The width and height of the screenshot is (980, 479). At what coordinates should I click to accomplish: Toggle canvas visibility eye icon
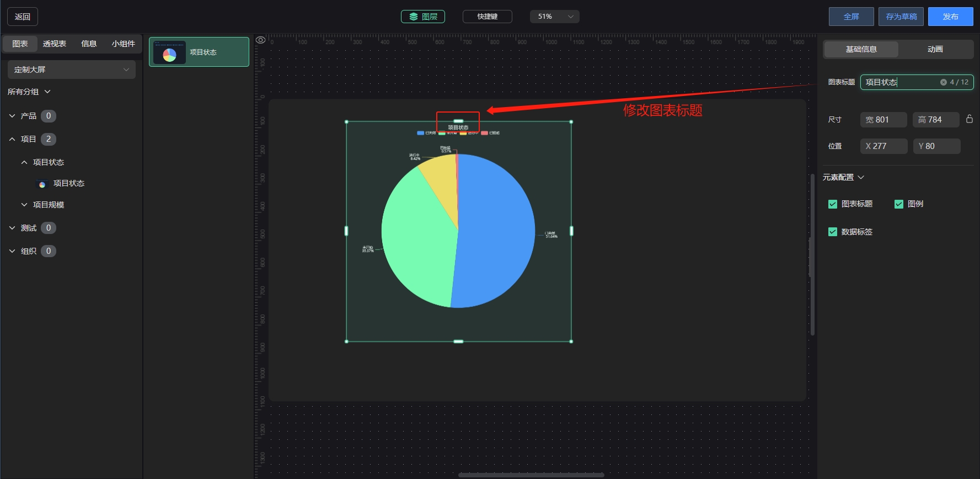[x=261, y=40]
